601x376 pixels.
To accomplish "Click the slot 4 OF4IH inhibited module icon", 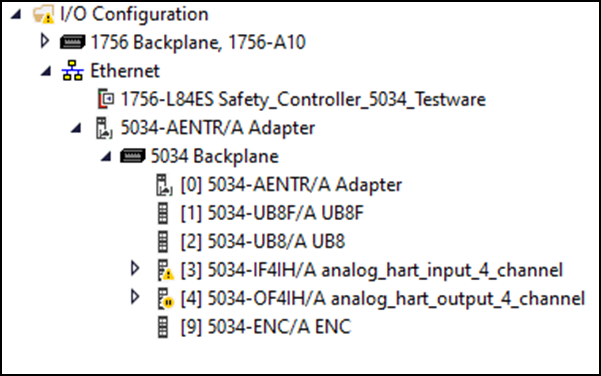I will pos(165,298).
